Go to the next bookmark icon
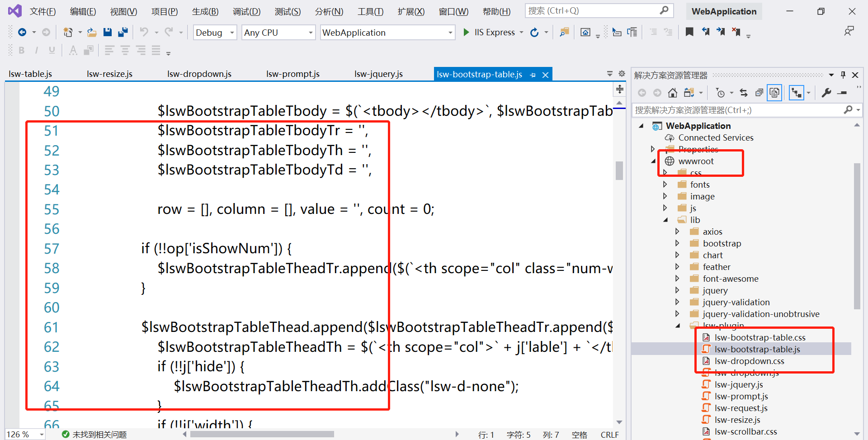The width and height of the screenshot is (868, 440). 721,32
